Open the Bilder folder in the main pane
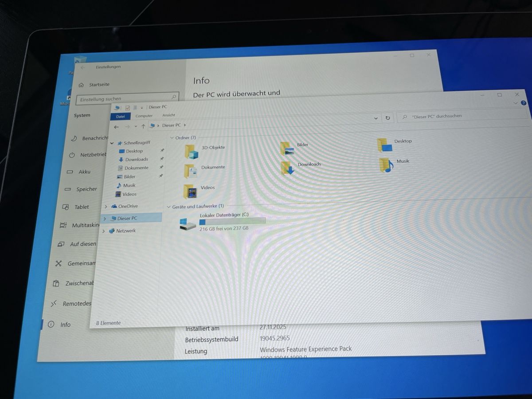The width and height of the screenshot is (532, 399). click(294, 148)
